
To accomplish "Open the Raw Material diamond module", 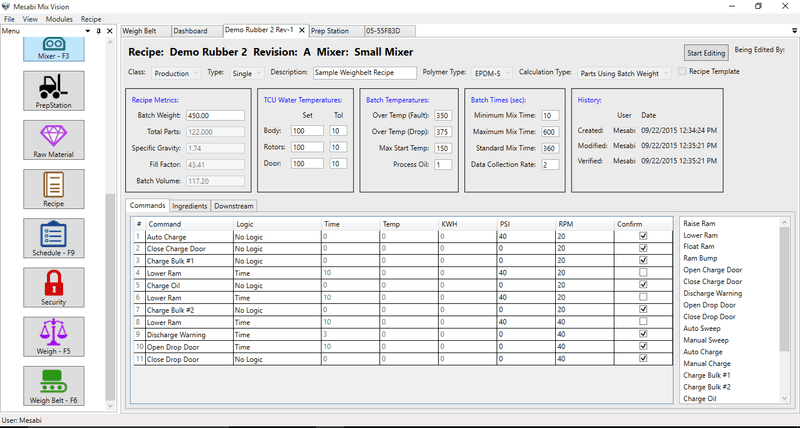I will (54, 140).
